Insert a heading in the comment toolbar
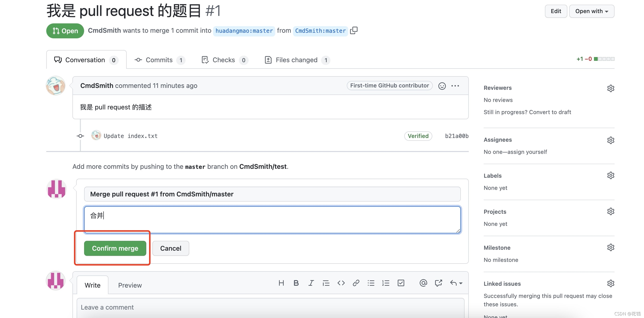644x318 pixels. coord(281,283)
